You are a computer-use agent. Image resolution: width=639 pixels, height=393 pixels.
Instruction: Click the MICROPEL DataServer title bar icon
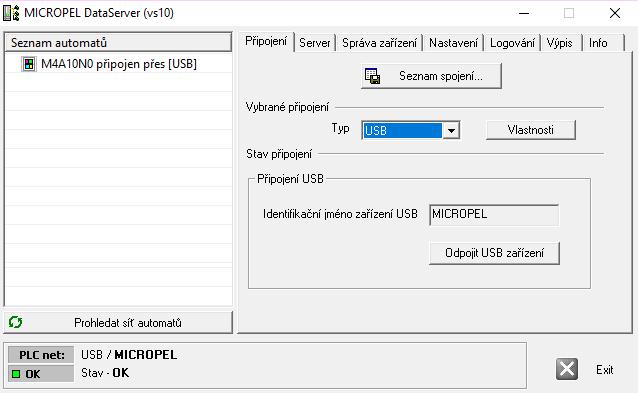(11, 13)
